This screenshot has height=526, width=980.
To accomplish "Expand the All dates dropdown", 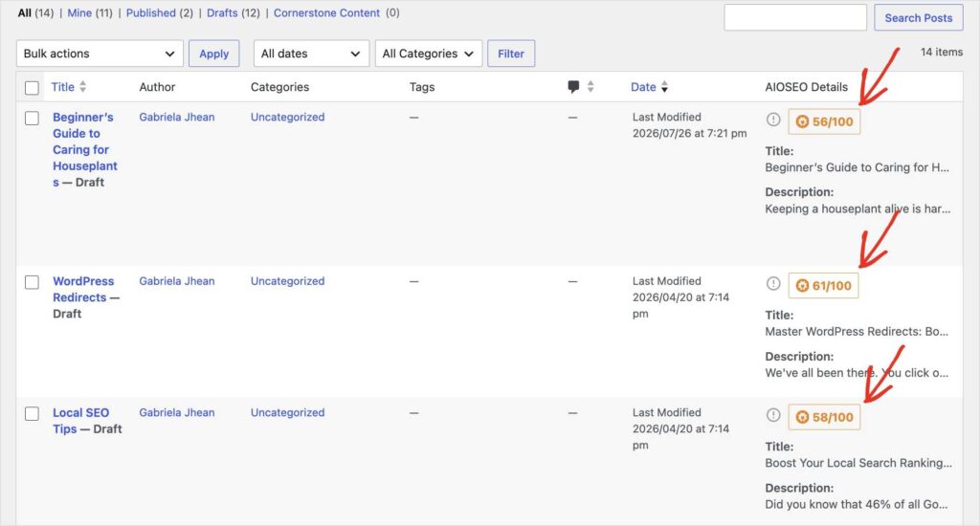I will (311, 54).
